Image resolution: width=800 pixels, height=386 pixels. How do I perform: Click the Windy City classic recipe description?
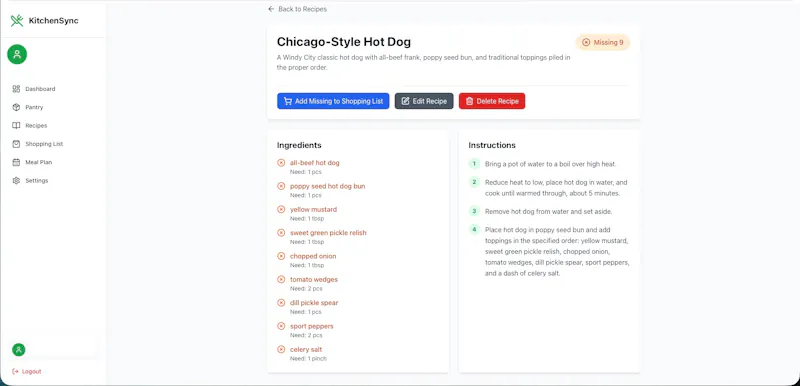click(423, 62)
